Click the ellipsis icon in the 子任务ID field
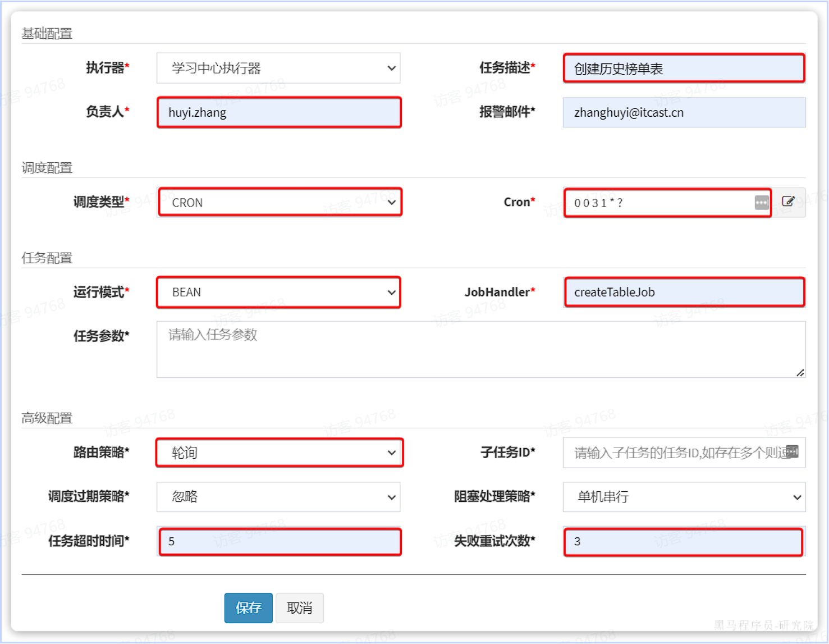829x644 pixels. coord(792,451)
